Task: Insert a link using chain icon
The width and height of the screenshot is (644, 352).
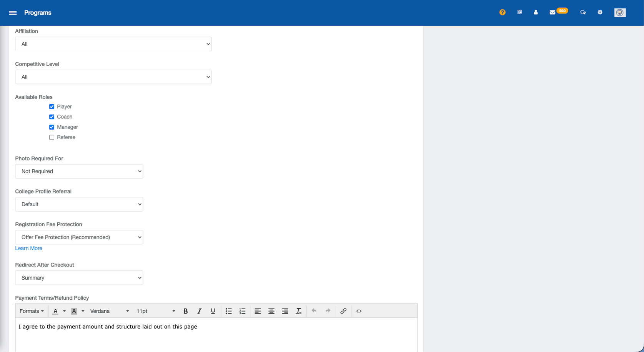Action: (343, 311)
